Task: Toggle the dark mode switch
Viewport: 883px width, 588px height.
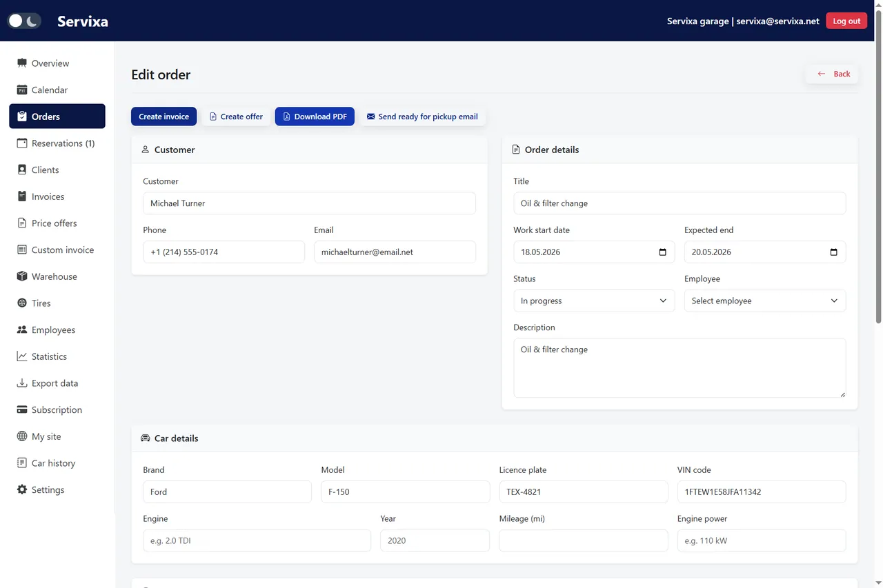Action: (x=24, y=21)
